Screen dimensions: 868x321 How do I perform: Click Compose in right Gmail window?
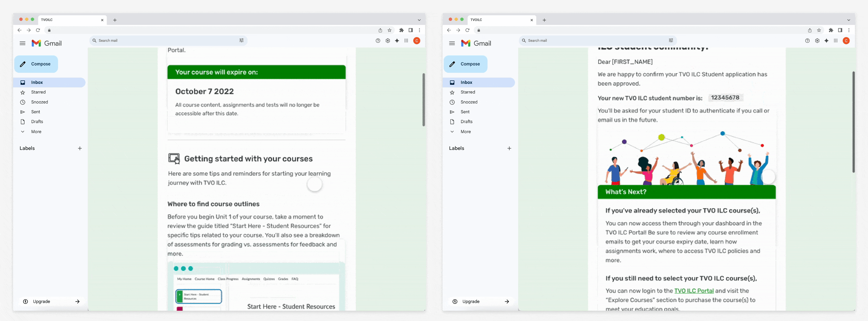pos(465,64)
